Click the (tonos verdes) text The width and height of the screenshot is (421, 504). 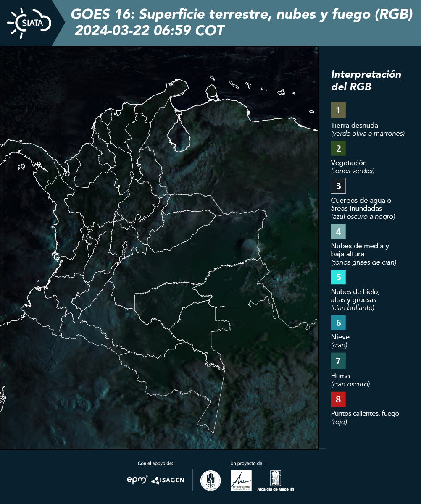[x=353, y=171]
